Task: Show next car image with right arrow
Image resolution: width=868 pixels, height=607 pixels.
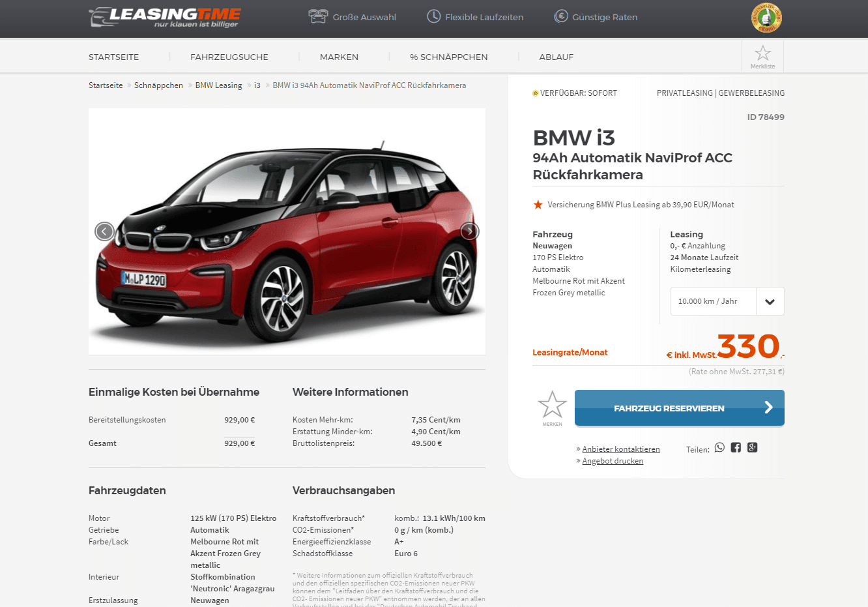Action: pos(470,231)
